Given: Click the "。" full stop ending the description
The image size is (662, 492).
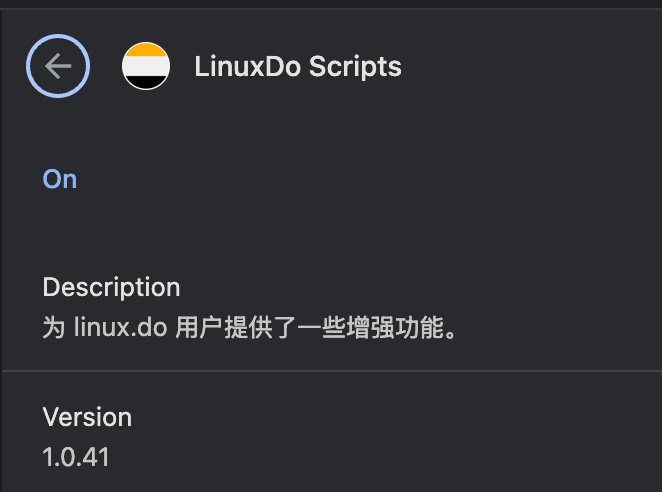Looking at the screenshot, I should tap(450, 334).
